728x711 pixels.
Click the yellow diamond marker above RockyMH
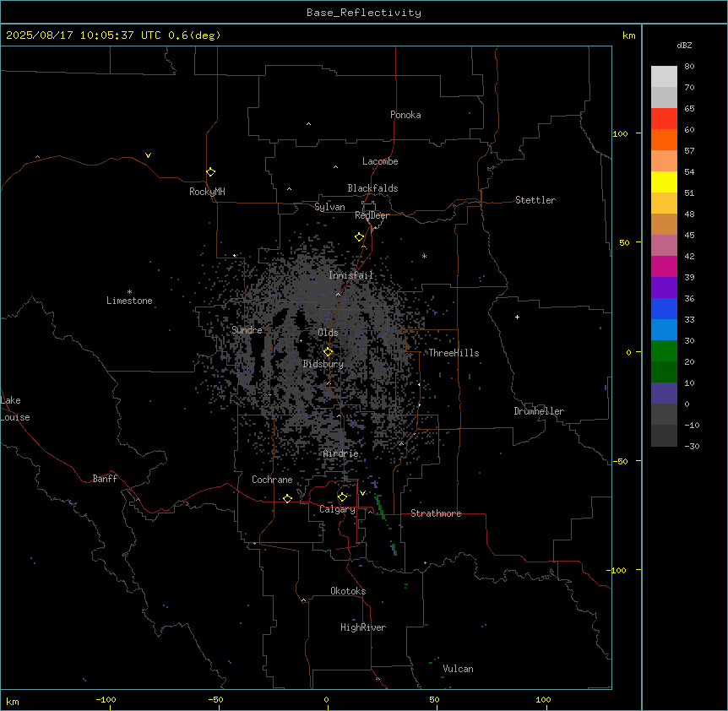pyautogui.click(x=210, y=171)
